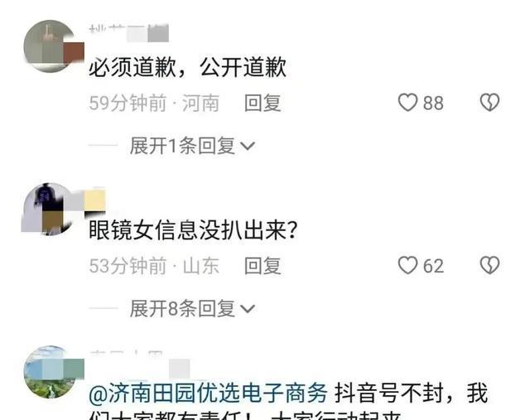Select the comment text 必须道歉，公开道歉
The height and width of the screenshot is (420, 530).
pos(188,67)
